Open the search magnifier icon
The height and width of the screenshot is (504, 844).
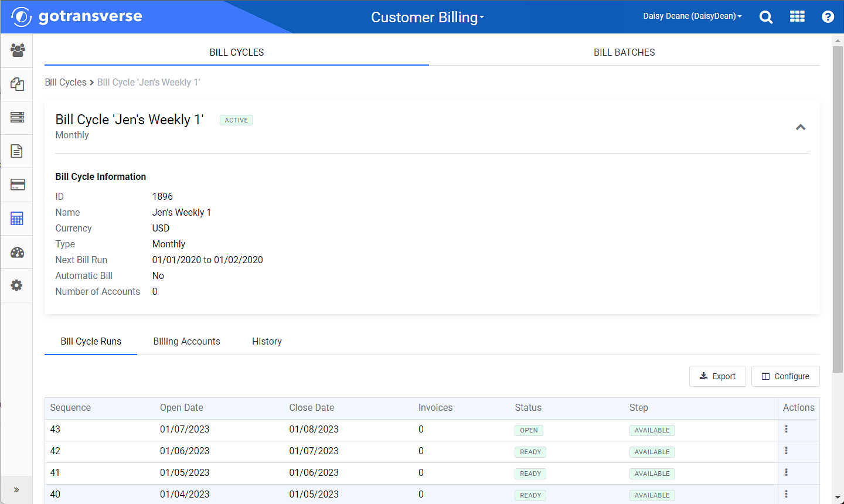[x=765, y=17]
